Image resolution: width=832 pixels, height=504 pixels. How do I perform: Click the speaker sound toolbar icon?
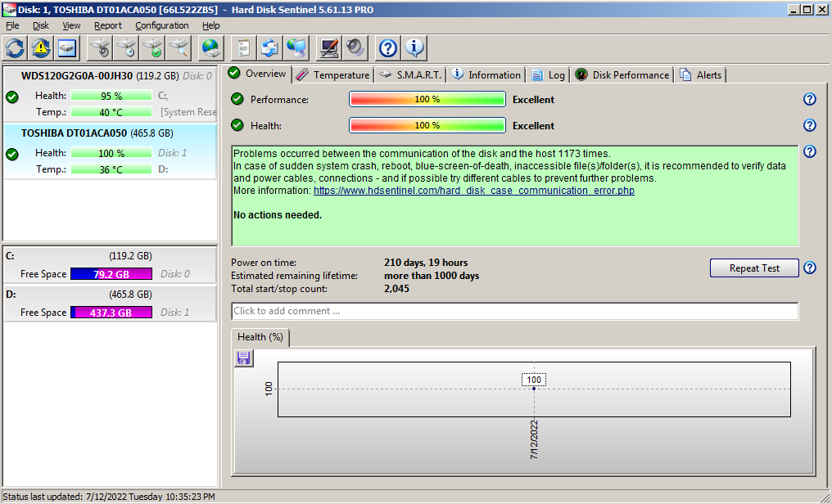[x=355, y=48]
